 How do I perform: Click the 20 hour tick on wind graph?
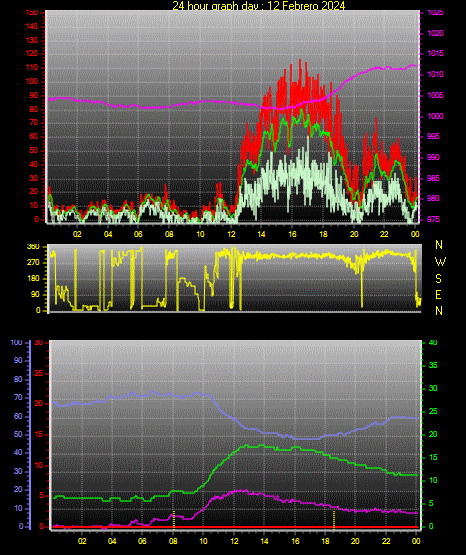(x=354, y=234)
